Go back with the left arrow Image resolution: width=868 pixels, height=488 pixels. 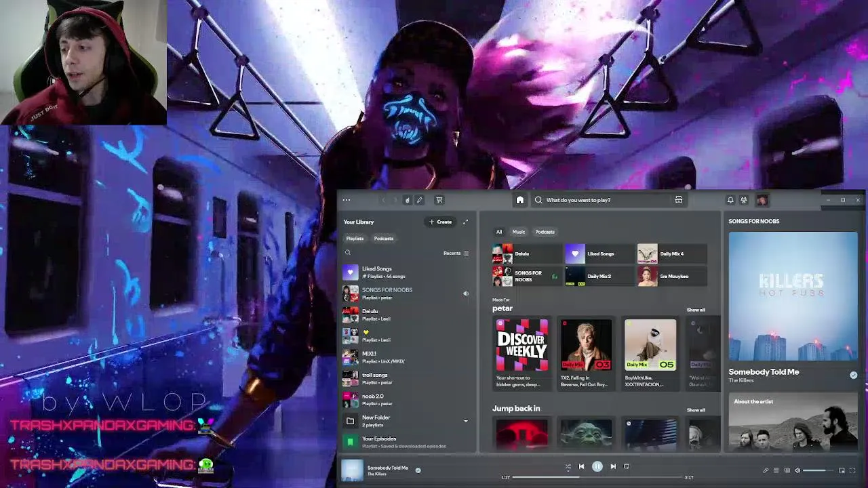383,200
